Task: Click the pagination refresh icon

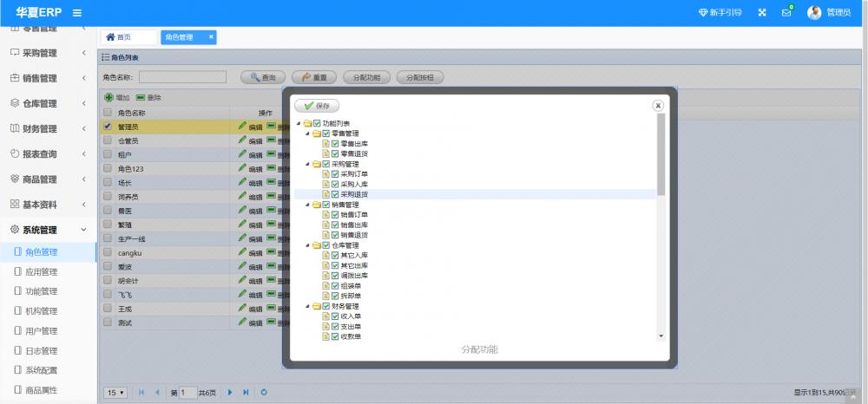Action: (264, 393)
